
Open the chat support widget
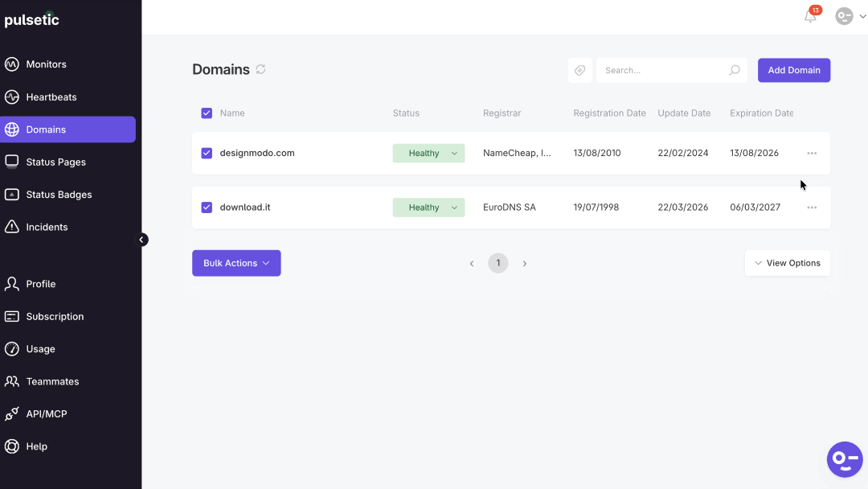[x=845, y=459]
